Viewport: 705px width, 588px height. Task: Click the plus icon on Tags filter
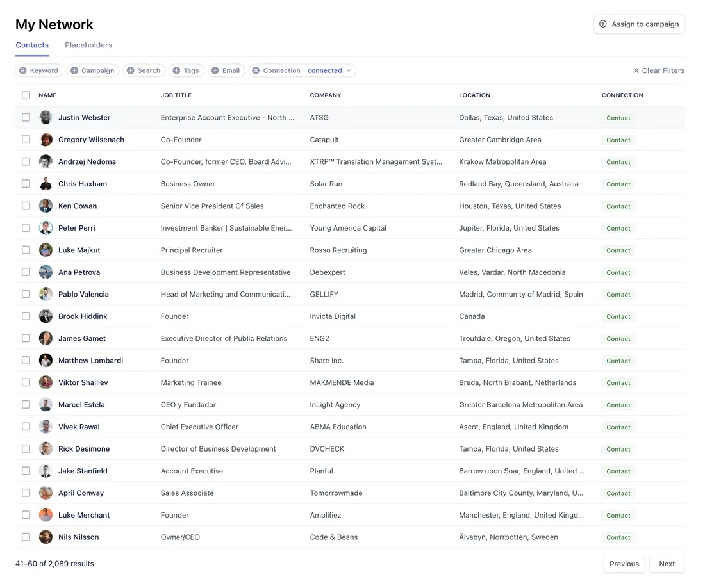pyautogui.click(x=177, y=70)
